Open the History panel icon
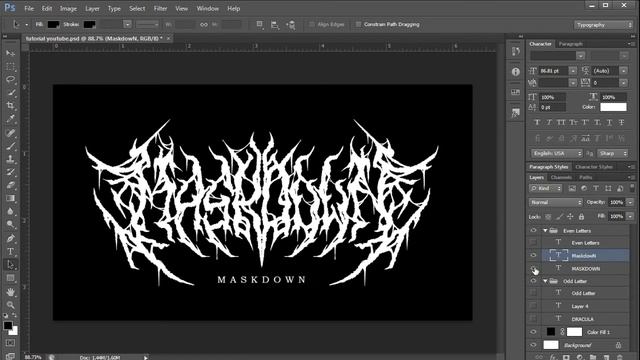The image size is (640, 360). coord(516,51)
